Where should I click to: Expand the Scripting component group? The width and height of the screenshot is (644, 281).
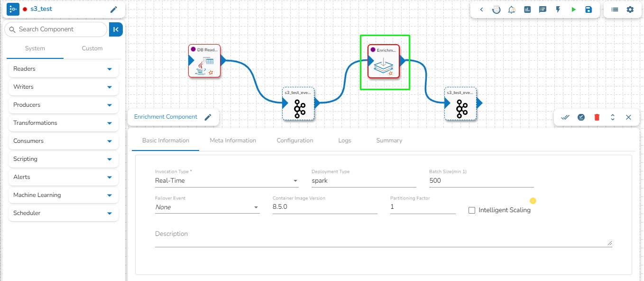(64, 159)
